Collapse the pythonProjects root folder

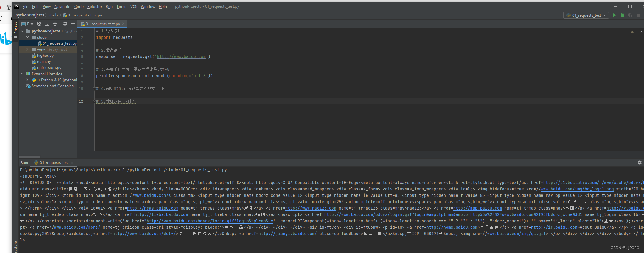tap(22, 31)
